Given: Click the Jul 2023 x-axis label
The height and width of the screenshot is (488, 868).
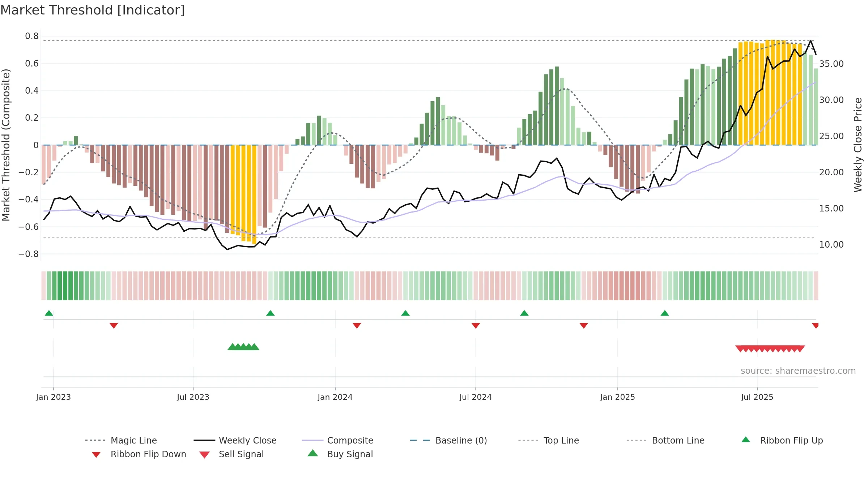Looking at the screenshot, I should tap(193, 397).
